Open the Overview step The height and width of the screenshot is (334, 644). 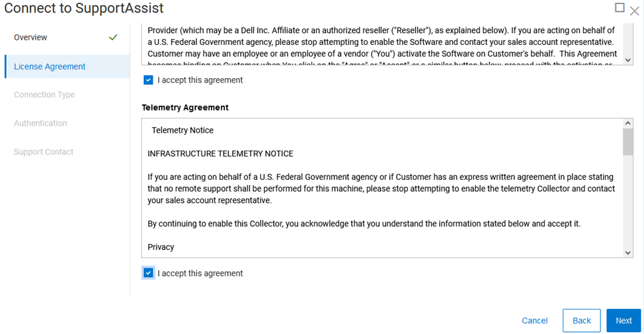pos(31,38)
